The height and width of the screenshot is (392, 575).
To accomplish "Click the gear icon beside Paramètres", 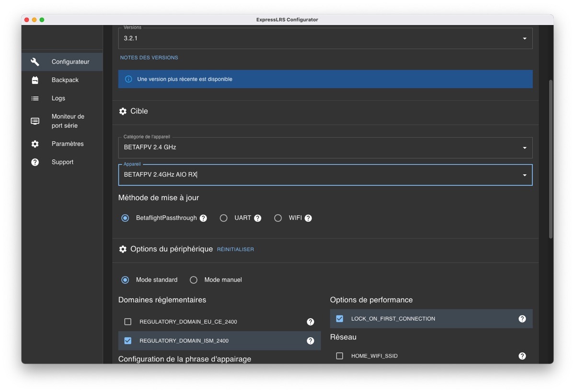I will pos(35,144).
